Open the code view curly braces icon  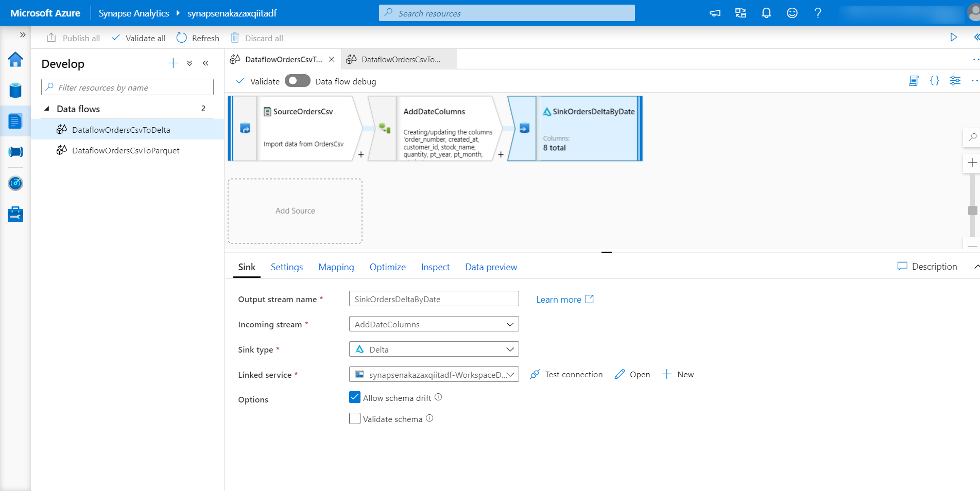[x=934, y=81]
